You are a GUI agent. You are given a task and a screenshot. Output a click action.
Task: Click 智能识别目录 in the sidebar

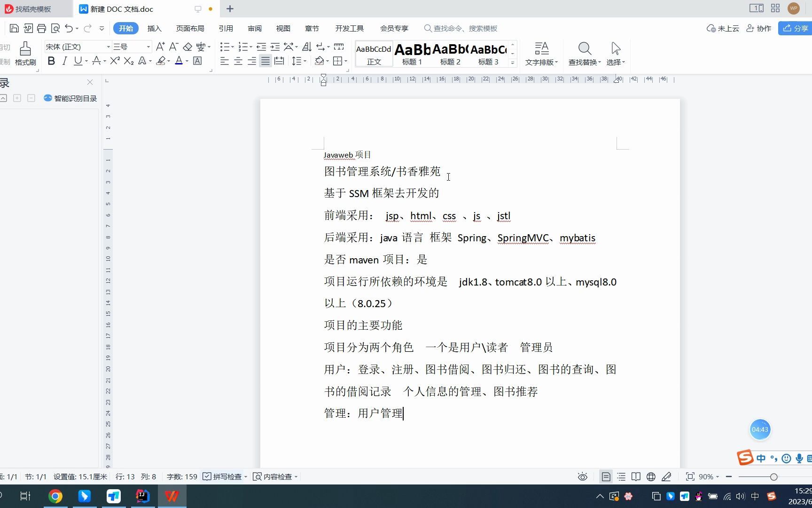(70, 98)
